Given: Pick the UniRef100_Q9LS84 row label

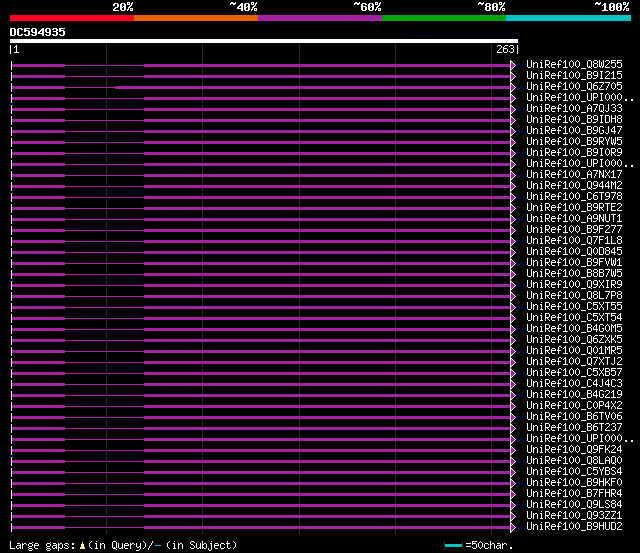Looking at the screenshot, I should (574, 505).
